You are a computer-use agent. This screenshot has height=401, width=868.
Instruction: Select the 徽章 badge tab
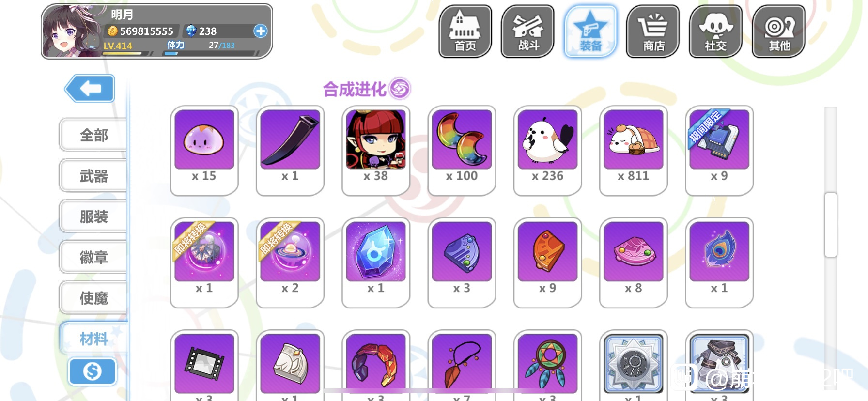tap(93, 258)
